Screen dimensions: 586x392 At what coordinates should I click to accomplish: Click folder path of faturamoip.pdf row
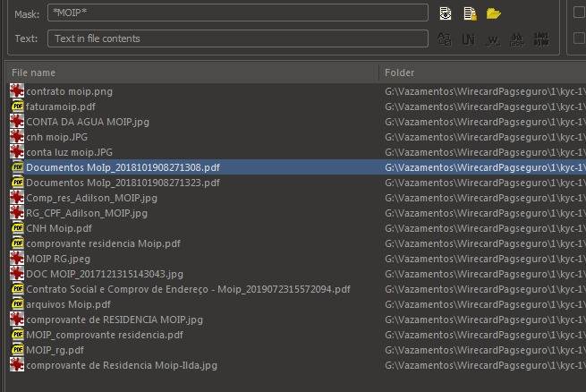(485, 107)
